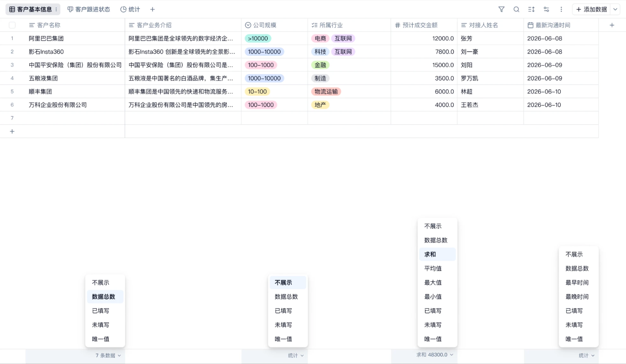Click the 所属行业 column header

click(349, 25)
